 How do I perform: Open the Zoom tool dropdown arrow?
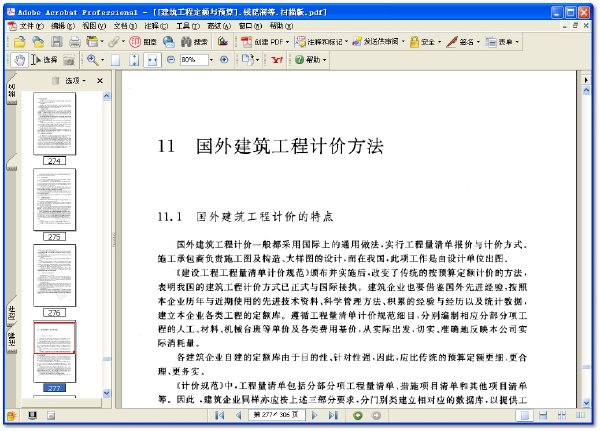point(102,60)
